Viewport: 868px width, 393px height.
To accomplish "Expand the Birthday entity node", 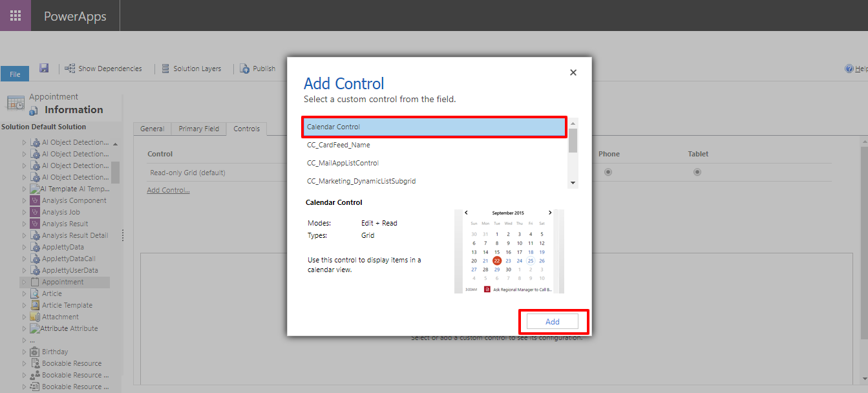I will pos(25,352).
